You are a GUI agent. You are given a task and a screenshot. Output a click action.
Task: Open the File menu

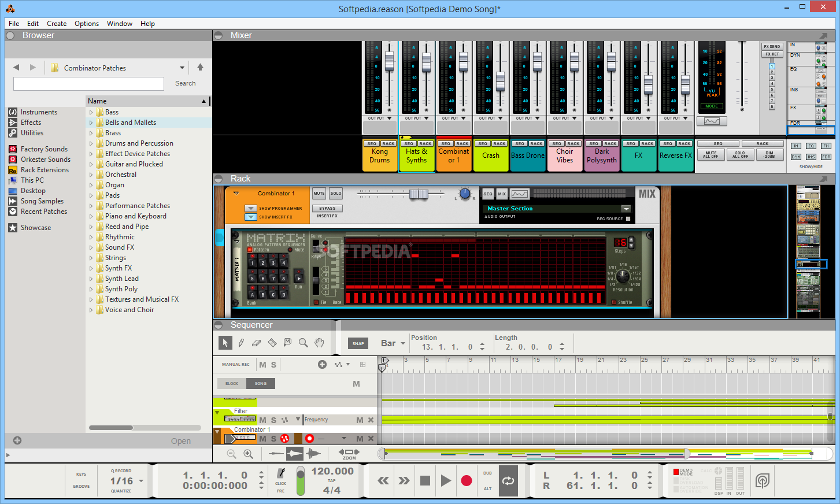[14, 24]
